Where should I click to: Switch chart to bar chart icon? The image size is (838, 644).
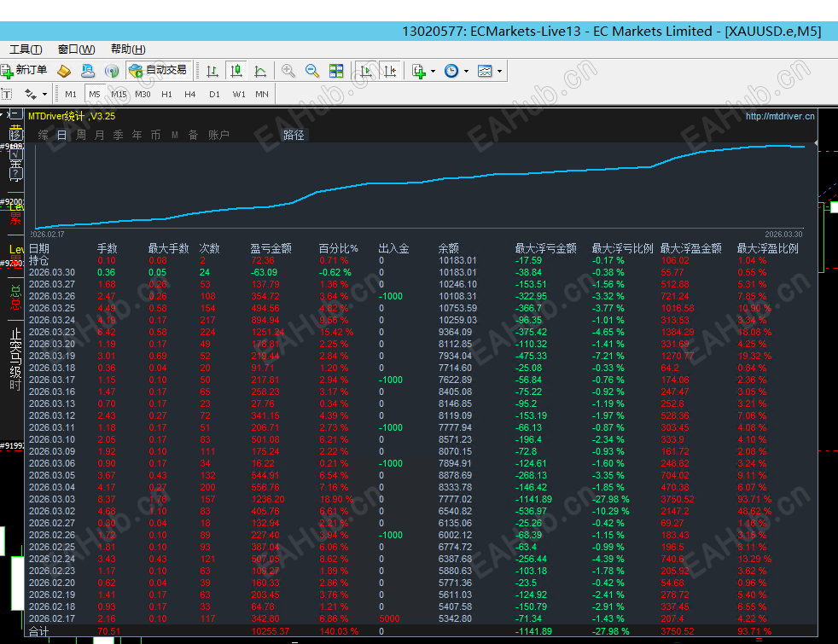coord(212,71)
